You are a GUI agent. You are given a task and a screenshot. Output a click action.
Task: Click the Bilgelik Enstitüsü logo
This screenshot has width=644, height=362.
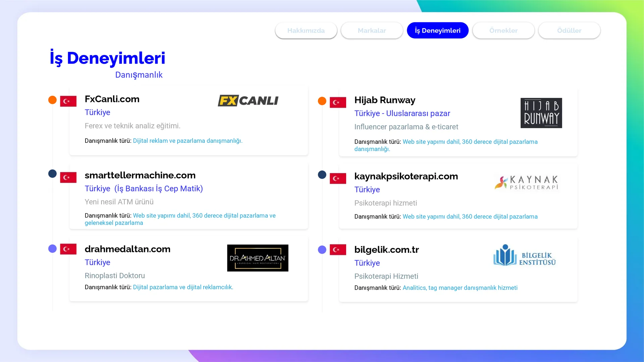point(525,255)
